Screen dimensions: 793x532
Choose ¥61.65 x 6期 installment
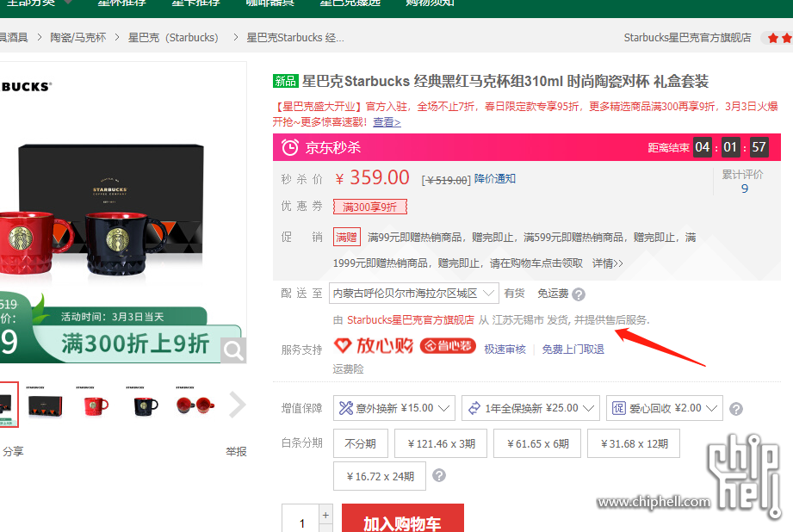click(x=537, y=443)
